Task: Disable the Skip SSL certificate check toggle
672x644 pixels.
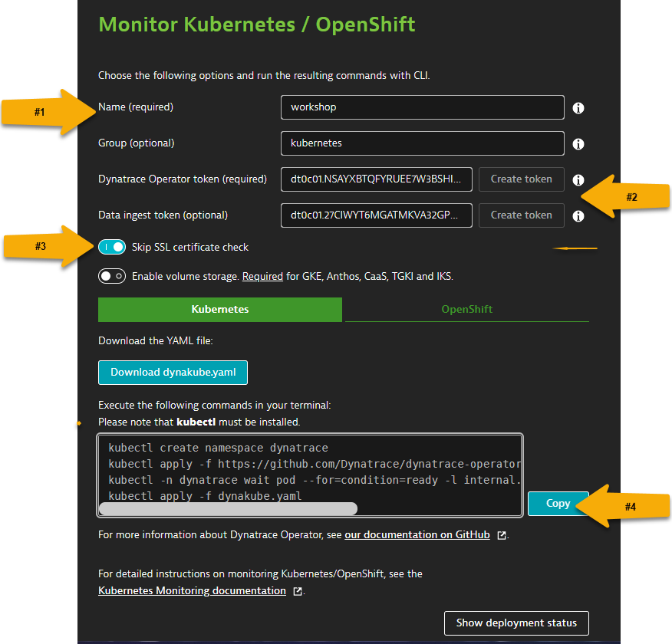Action: coord(112,247)
